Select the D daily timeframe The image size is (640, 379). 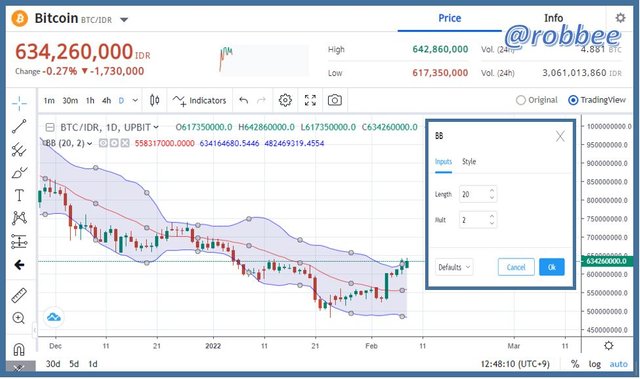pyautogui.click(x=121, y=100)
